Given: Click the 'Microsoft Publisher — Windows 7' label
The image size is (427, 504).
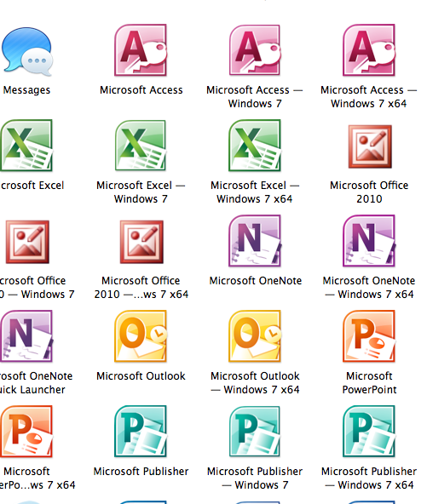Looking at the screenshot, I should coord(255,478).
